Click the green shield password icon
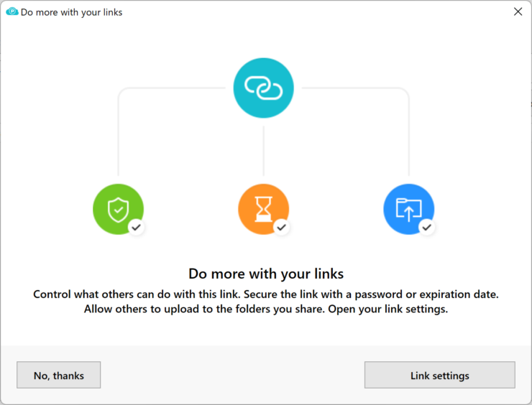532x405 pixels. click(x=118, y=209)
